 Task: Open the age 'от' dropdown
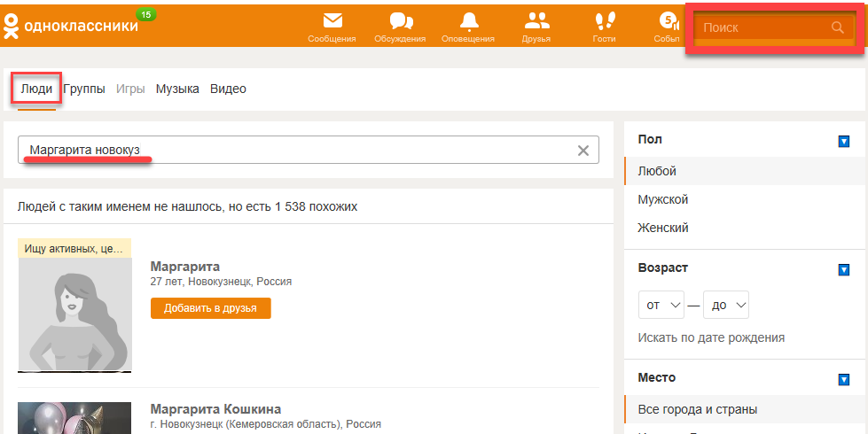(x=661, y=305)
